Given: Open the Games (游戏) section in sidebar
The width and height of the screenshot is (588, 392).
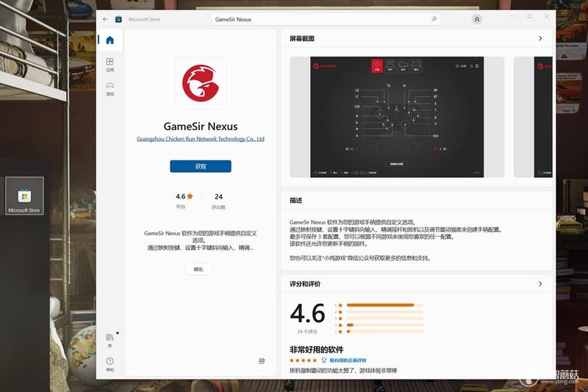Looking at the screenshot, I should (110, 89).
